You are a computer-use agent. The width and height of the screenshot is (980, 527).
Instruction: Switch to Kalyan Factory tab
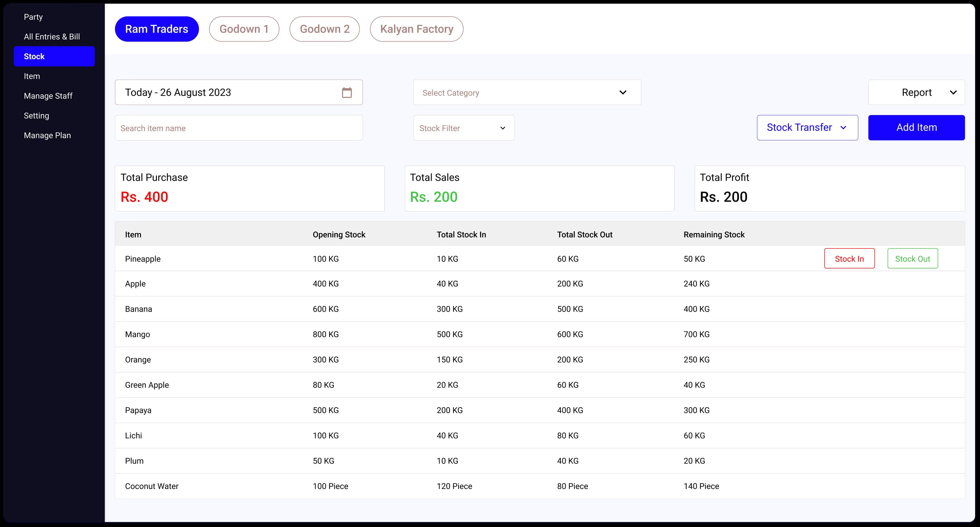416,29
